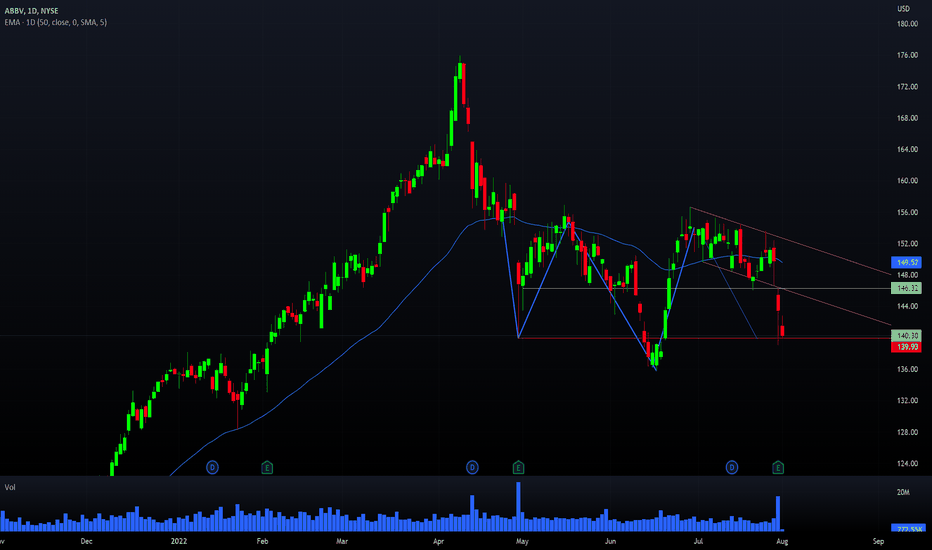Select the tall volume bar near Aug
932x550 pixels.
pos(777,513)
